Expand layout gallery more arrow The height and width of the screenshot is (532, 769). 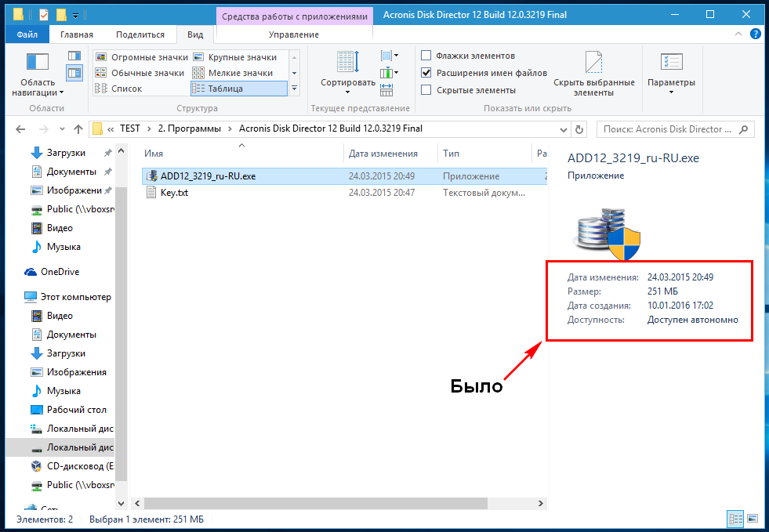[x=294, y=89]
